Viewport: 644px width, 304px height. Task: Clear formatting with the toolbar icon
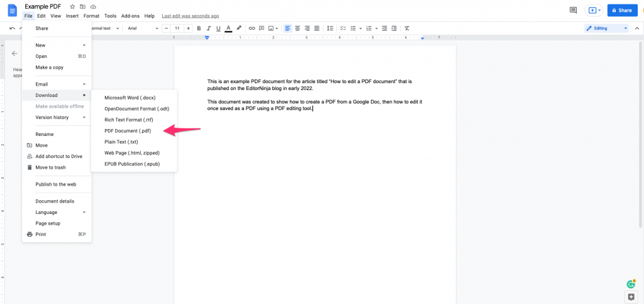[x=407, y=28]
